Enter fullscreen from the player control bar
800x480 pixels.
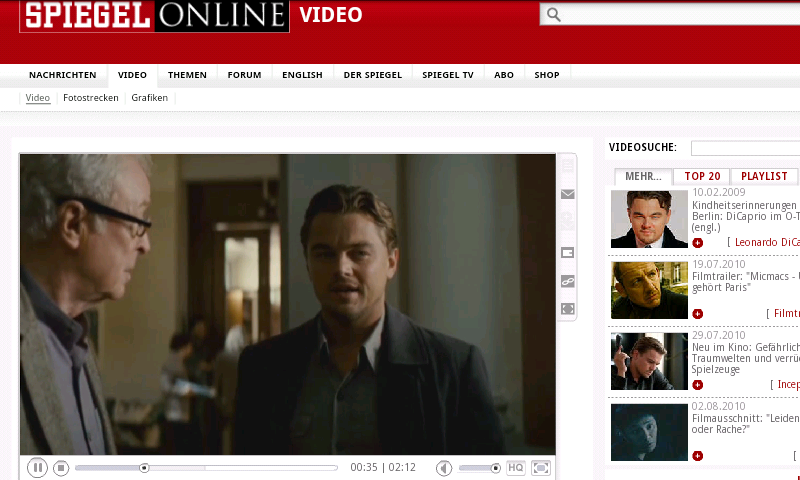point(541,468)
